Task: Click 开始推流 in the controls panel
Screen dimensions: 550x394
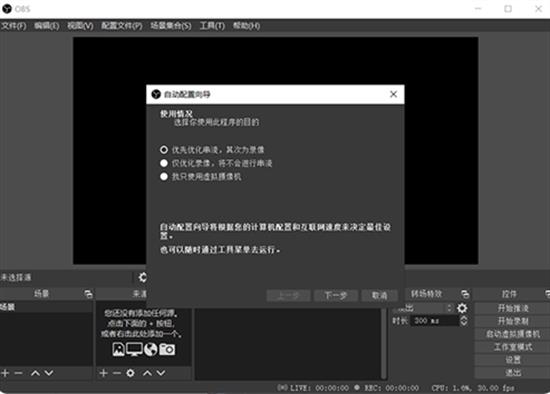Action: click(513, 308)
